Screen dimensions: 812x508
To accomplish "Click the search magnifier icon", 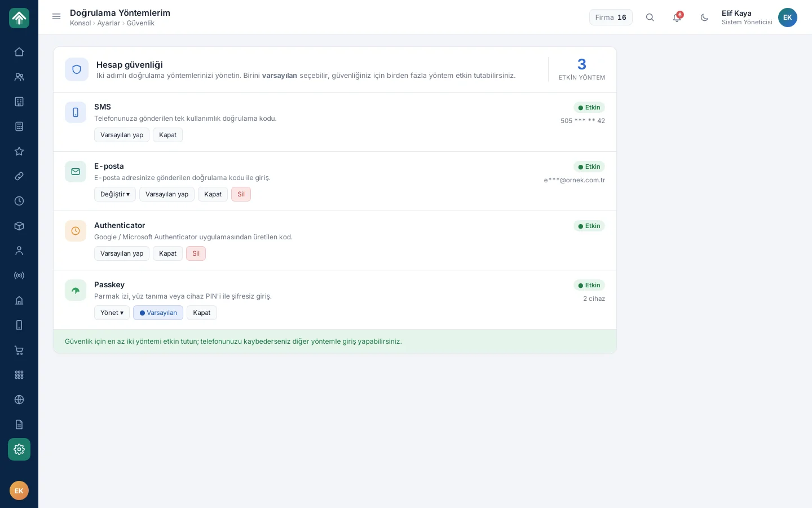I will pos(650,17).
